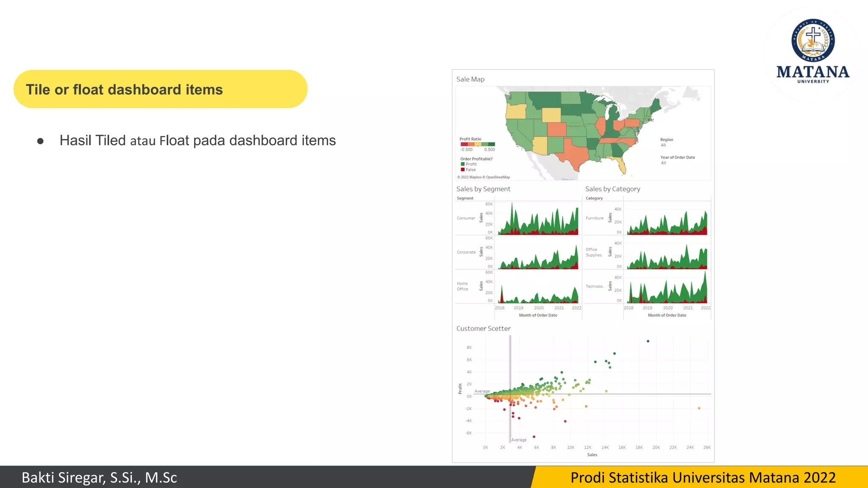Select the Furniture category row label
Image resolution: width=868 pixels, height=488 pixels.
tap(594, 218)
